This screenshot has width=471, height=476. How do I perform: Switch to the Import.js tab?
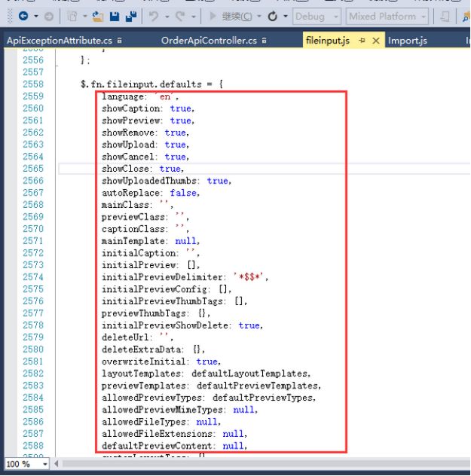click(x=408, y=41)
